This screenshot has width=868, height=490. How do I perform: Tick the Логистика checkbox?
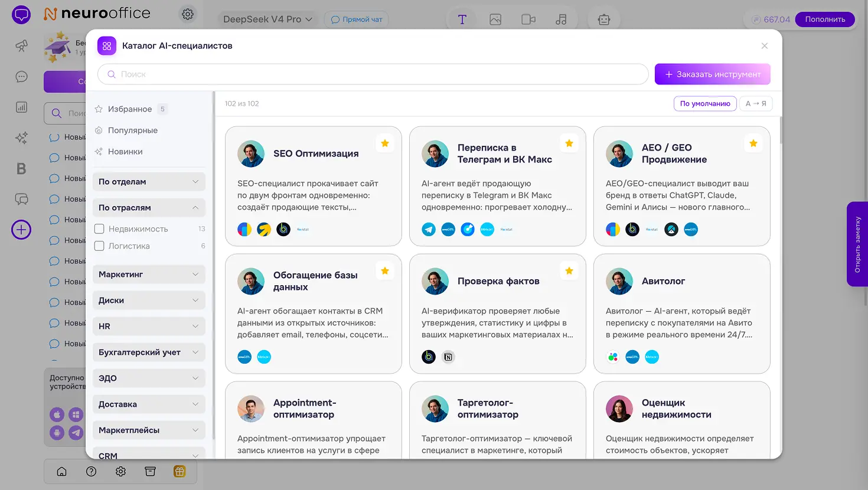[x=99, y=246]
